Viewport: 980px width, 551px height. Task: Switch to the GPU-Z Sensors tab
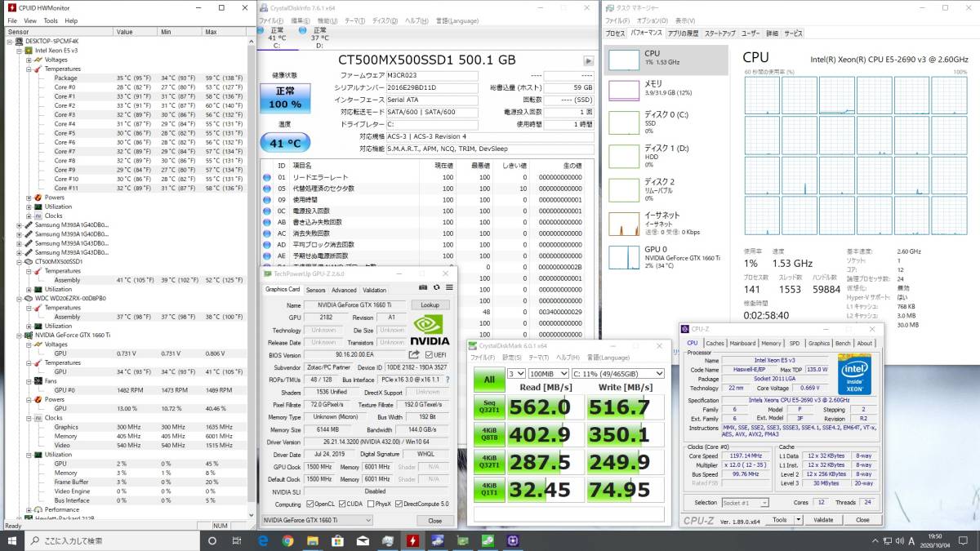[x=315, y=290]
